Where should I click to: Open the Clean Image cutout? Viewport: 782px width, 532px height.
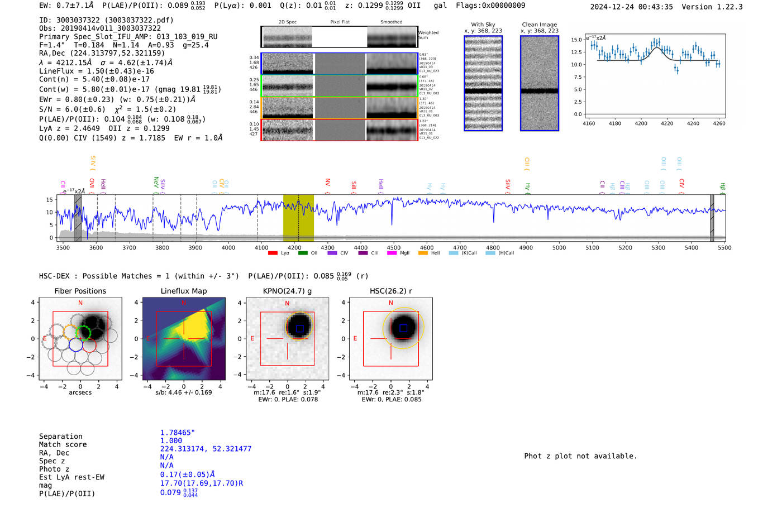click(540, 83)
